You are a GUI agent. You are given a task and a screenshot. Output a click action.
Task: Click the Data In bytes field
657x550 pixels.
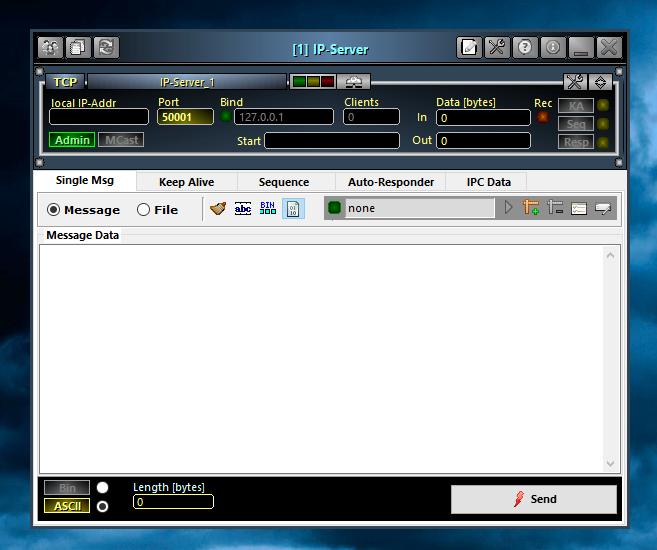click(x=483, y=118)
